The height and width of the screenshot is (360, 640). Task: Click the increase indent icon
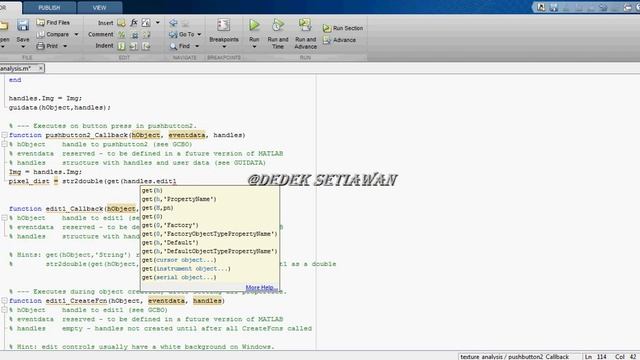click(134, 46)
